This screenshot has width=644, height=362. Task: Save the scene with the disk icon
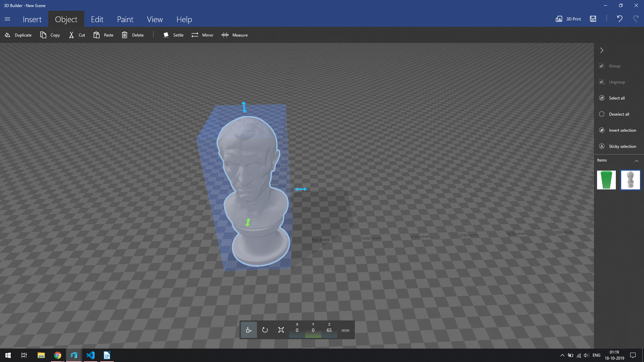coord(593,19)
